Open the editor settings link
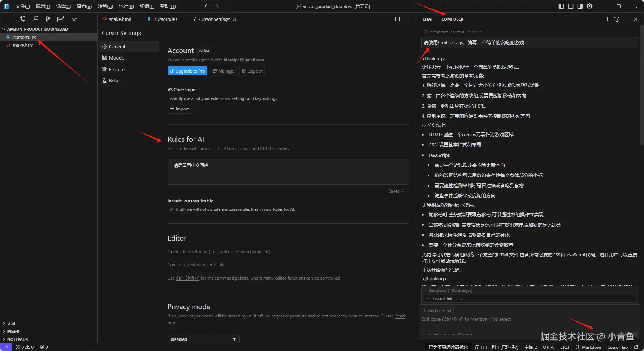644x351 pixels. [x=187, y=252]
